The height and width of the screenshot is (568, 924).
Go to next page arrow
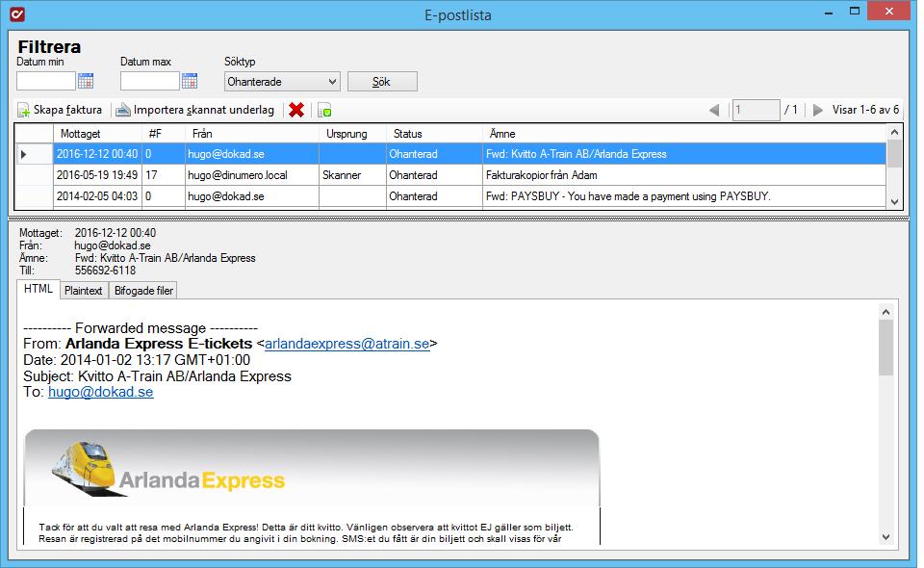coord(817,110)
